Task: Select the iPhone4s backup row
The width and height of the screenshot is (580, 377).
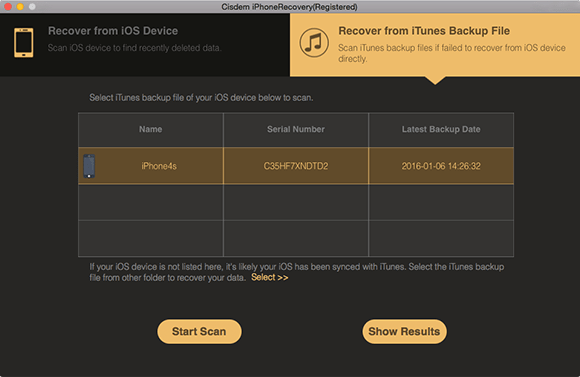Action: point(296,166)
